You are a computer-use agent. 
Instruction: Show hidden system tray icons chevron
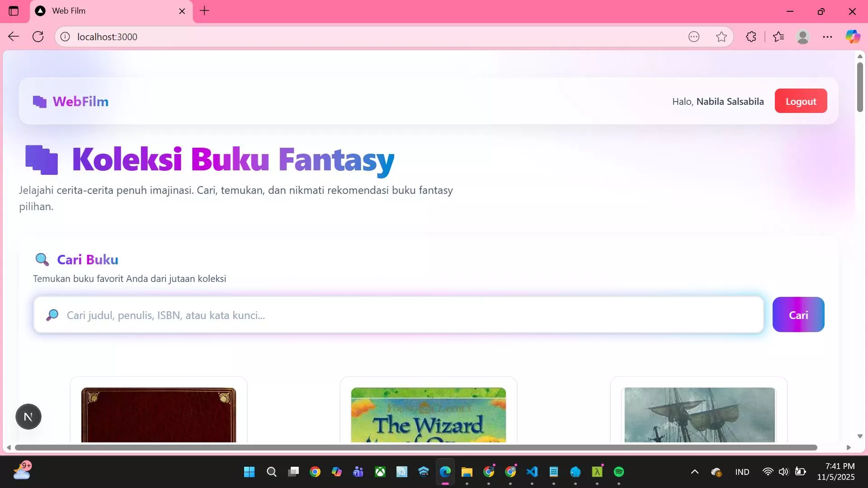click(x=695, y=472)
